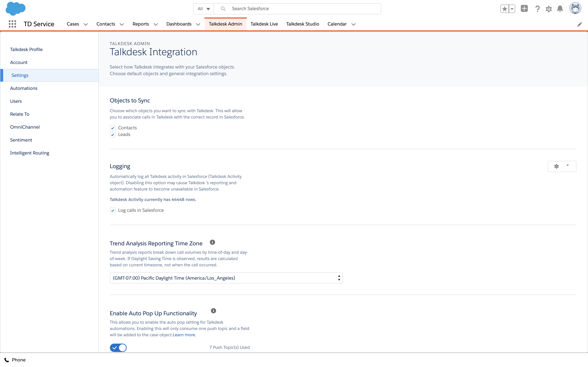Uncheck the Leads sync checkbox
The image size is (588, 367).
(x=113, y=134)
